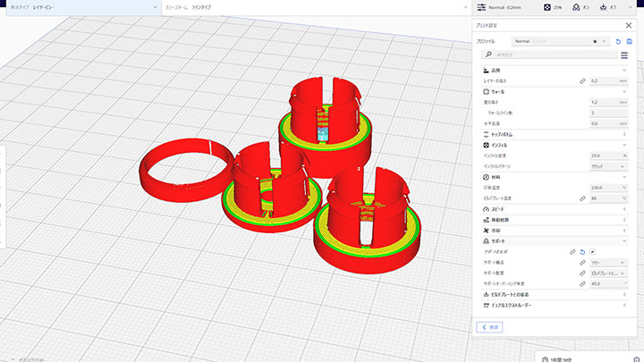Click the support icon in the top bar

coord(576,7)
